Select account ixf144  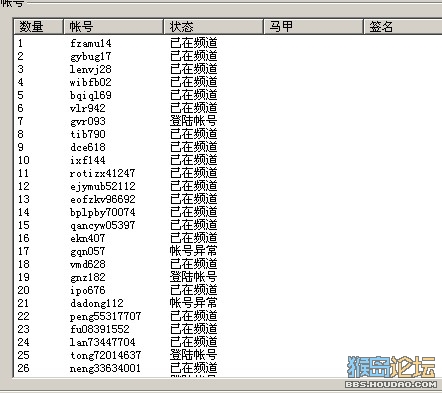coord(88,160)
